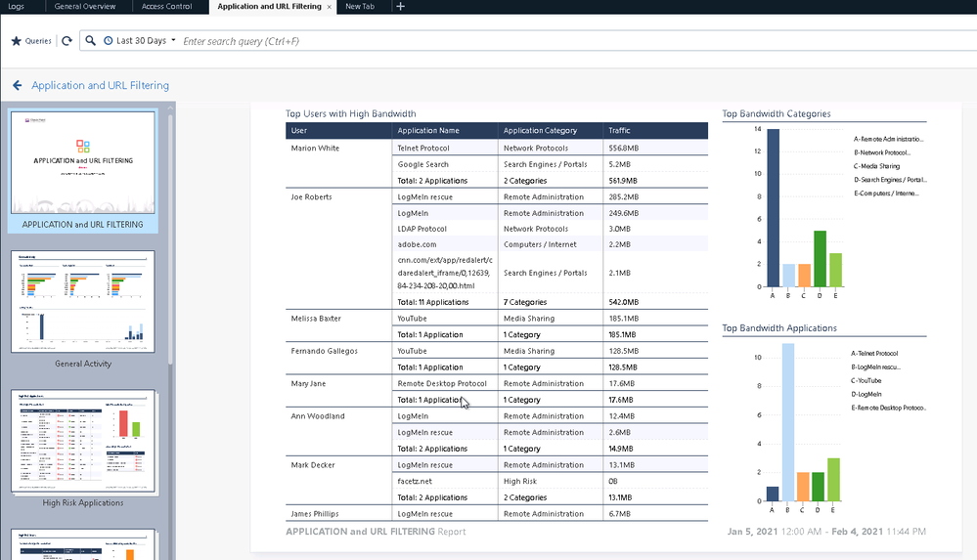Click the light blue bar B in Applications chart
Screen dimensions: 977x560
788,422
